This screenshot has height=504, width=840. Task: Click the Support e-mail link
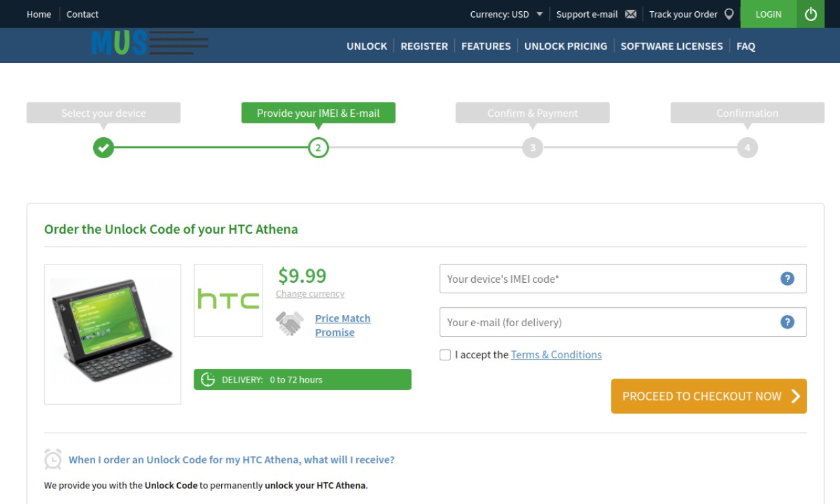coord(587,14)
